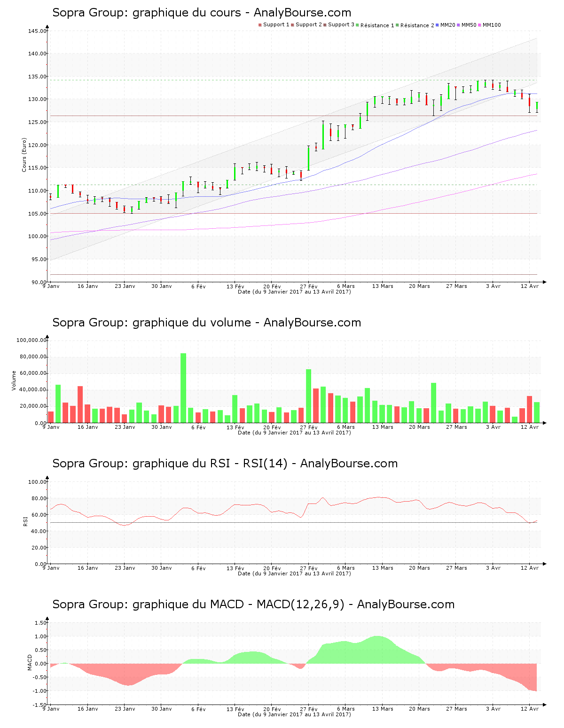The height and width of the screenshot is (728, 564).
Task: Click the 'MM100' legend label text
Action: [492, 25]
